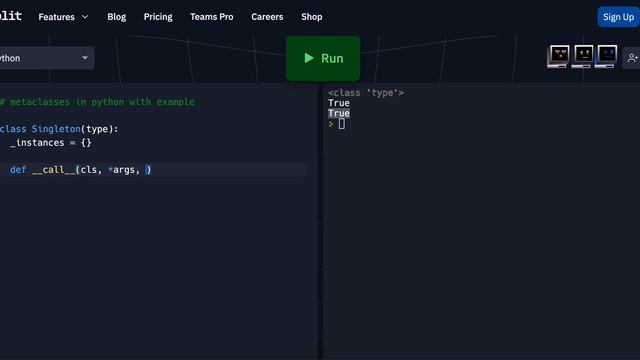
Task: Select the first computer avatar with red face
Action: pos(559,56)
